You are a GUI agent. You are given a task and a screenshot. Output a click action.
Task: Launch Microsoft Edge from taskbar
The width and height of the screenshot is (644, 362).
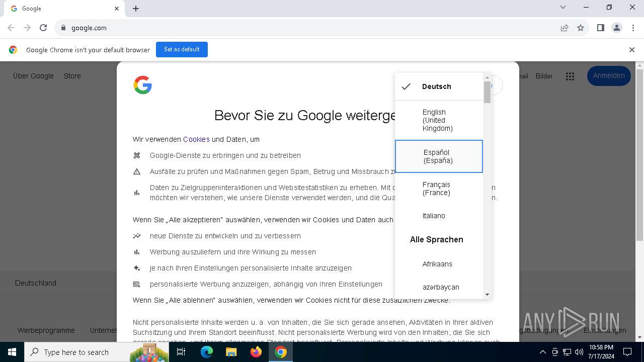[207, 352]
